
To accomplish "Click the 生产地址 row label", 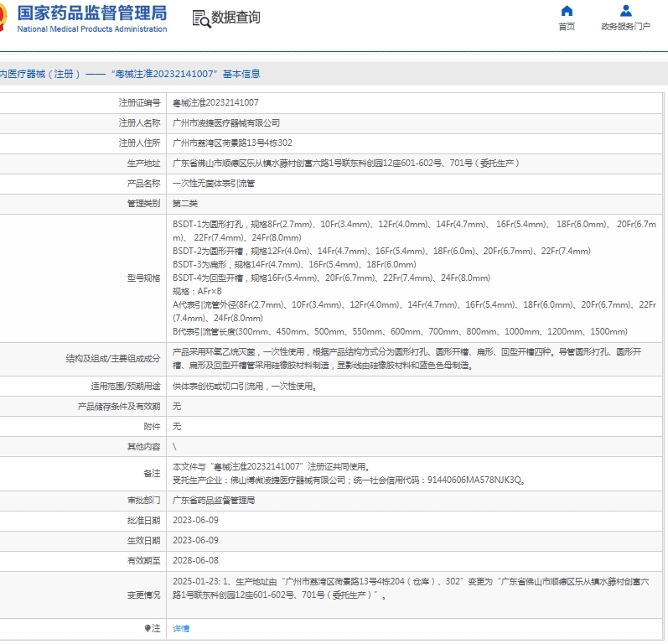I will (143, 164).
